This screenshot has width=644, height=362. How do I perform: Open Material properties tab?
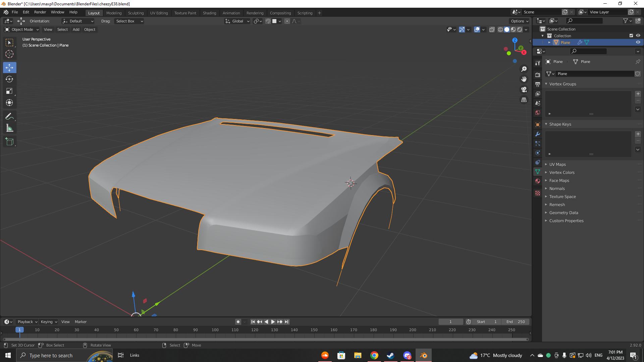coord(538,181)
